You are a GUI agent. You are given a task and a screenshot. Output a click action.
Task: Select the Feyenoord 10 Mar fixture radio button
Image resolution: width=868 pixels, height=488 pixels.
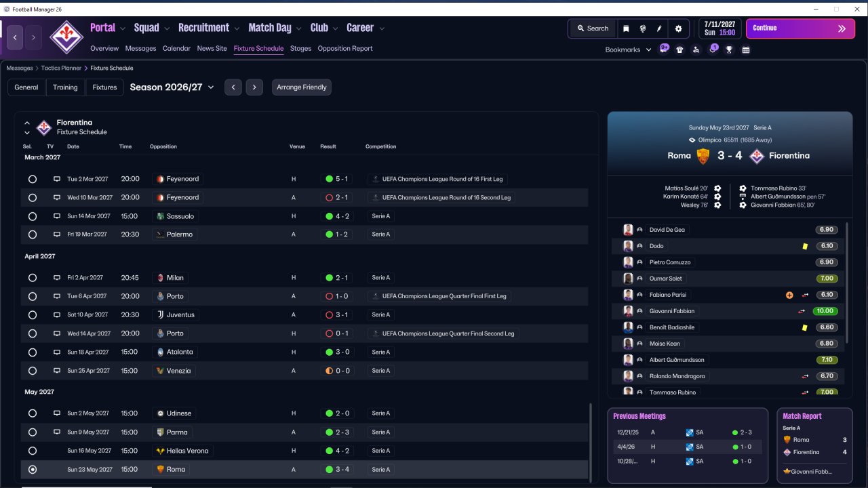(33, 198)
